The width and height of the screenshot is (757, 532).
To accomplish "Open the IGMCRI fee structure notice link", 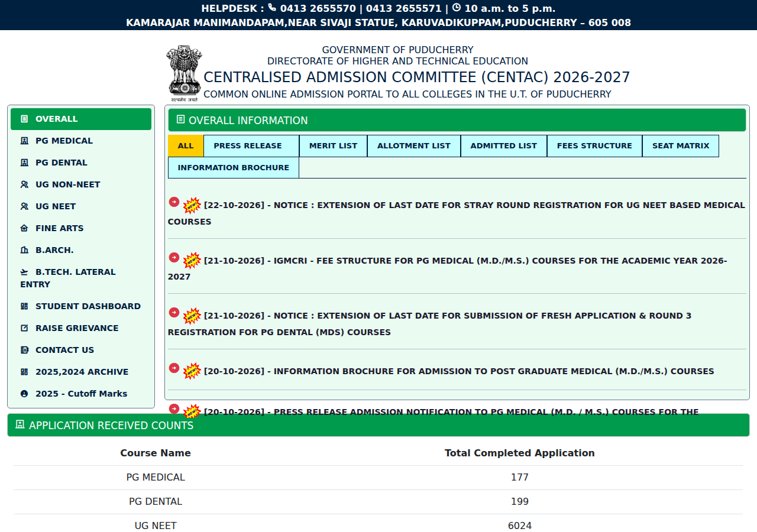I will [448, 268].
